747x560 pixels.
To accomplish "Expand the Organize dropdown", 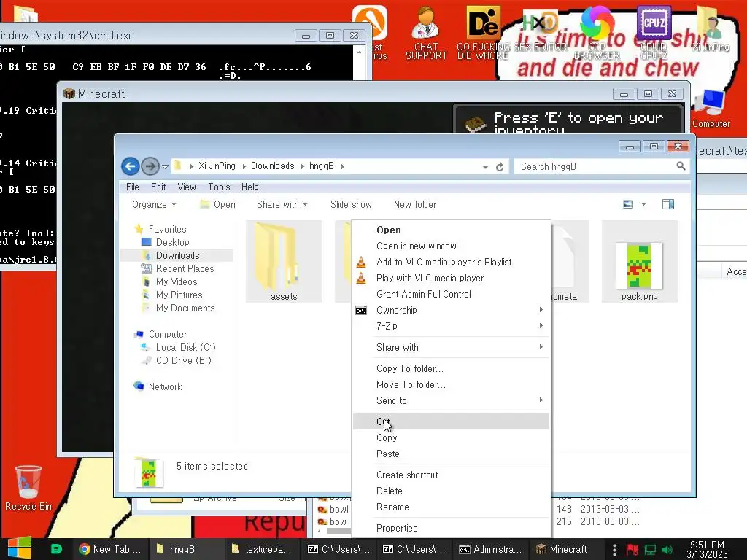I will (x=154, y=204).
